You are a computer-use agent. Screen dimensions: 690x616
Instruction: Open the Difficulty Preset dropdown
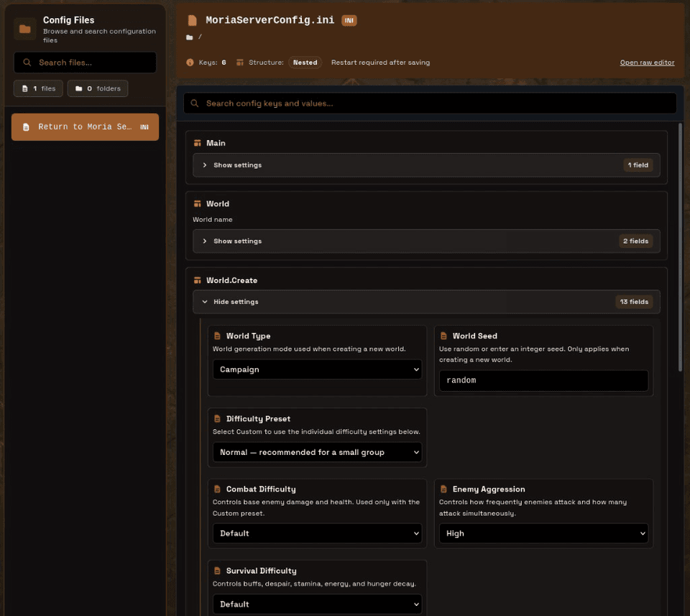317,452
